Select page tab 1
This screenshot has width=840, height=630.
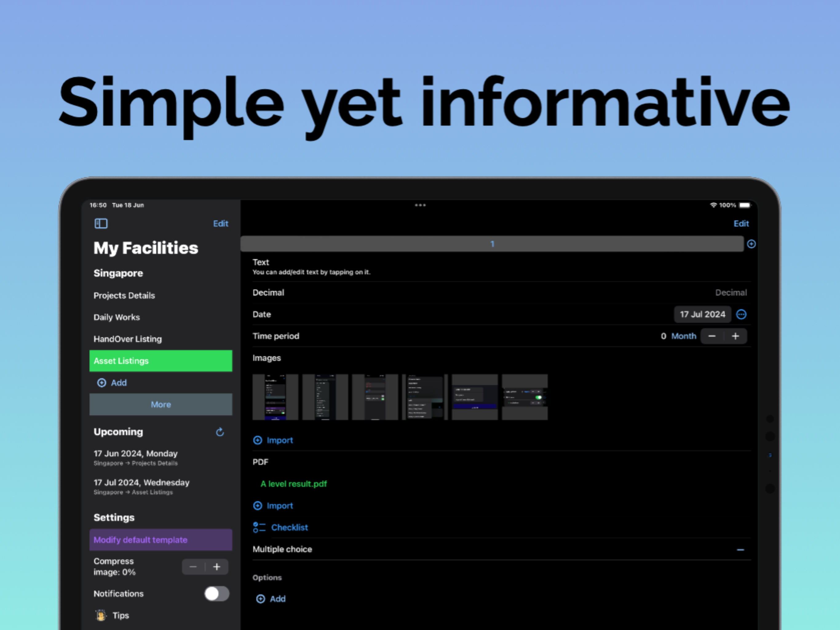click(x=492, y=244)
